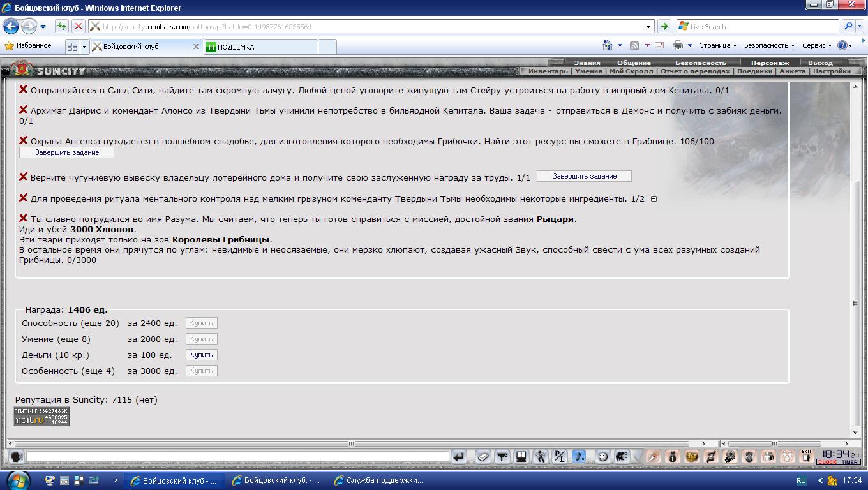
Task: Click the EXIT door icon
Action: (x=807, y=456)
